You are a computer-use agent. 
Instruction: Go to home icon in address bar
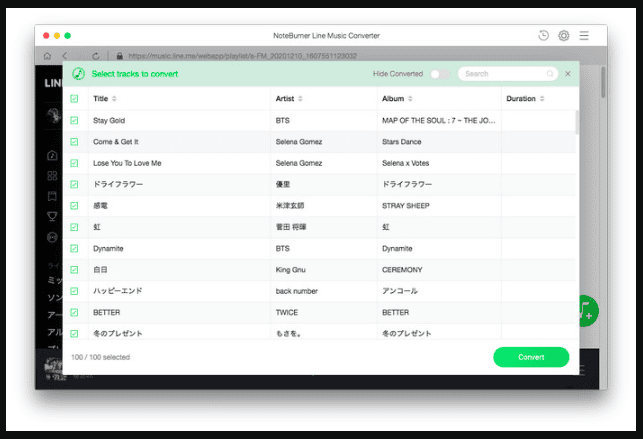point(48,56)
